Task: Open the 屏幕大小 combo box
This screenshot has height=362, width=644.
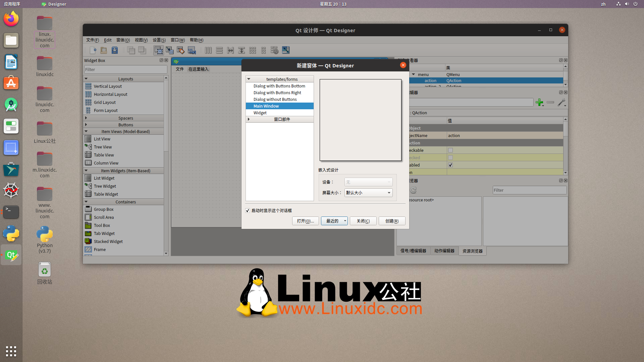Action: point(368,193)
